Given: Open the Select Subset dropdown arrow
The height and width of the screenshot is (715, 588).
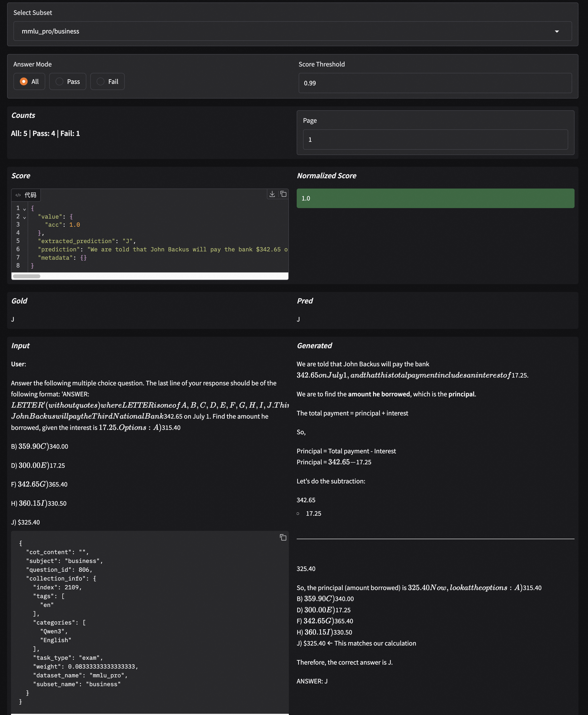Looking at the screenshot, I should (556, 32).
